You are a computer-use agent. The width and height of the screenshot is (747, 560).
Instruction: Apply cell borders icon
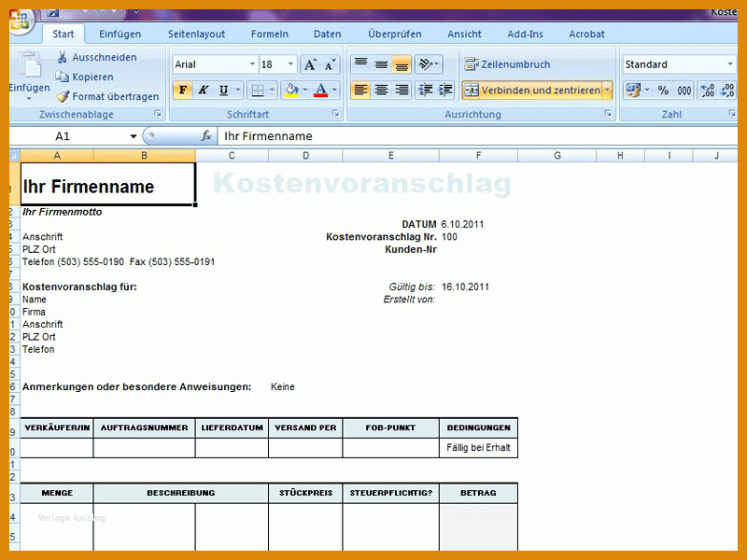(258, 90)
